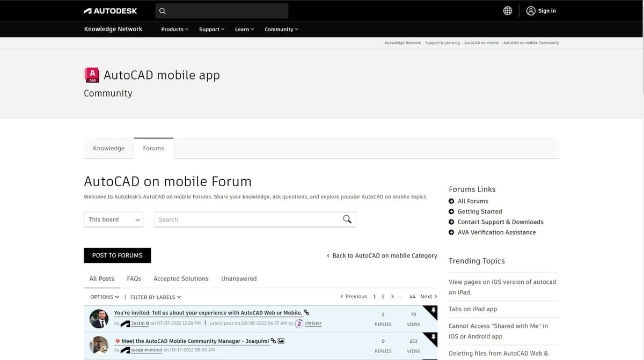Open AVA Verification Assistance link
The height and width of the screenshot is (360, 644).
(497, 232)
